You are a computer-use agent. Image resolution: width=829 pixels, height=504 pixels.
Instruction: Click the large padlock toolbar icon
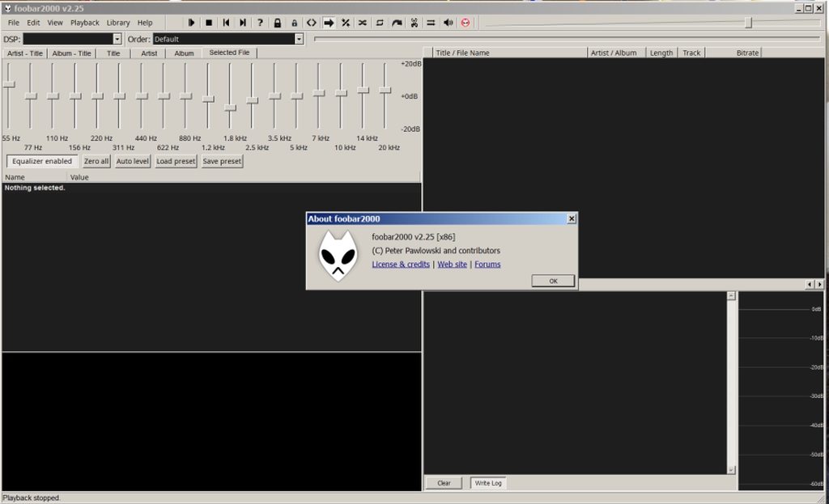(x=277, y=23)
